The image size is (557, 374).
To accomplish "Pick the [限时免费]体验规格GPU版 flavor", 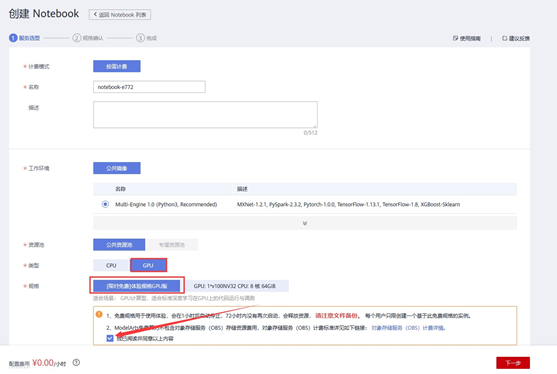I will (x=137, y=286).
